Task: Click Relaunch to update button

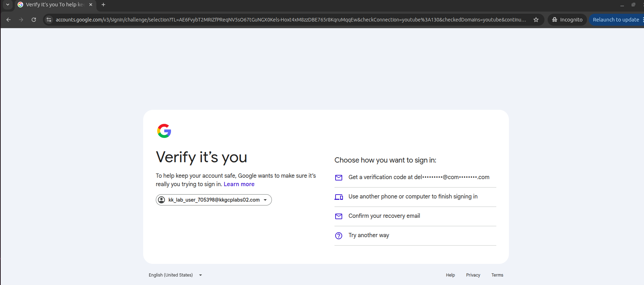Action: [616, 20]
